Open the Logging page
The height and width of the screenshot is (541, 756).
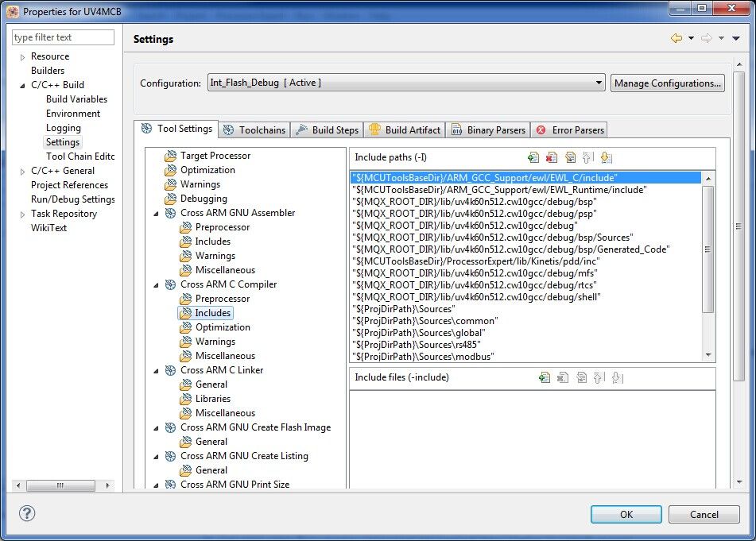(x=63, y=128)
